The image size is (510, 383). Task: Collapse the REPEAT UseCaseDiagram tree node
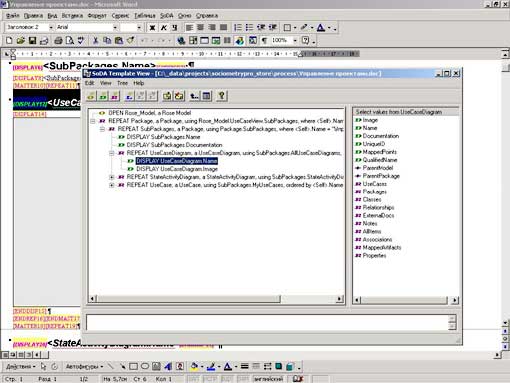tap(112, 153)
